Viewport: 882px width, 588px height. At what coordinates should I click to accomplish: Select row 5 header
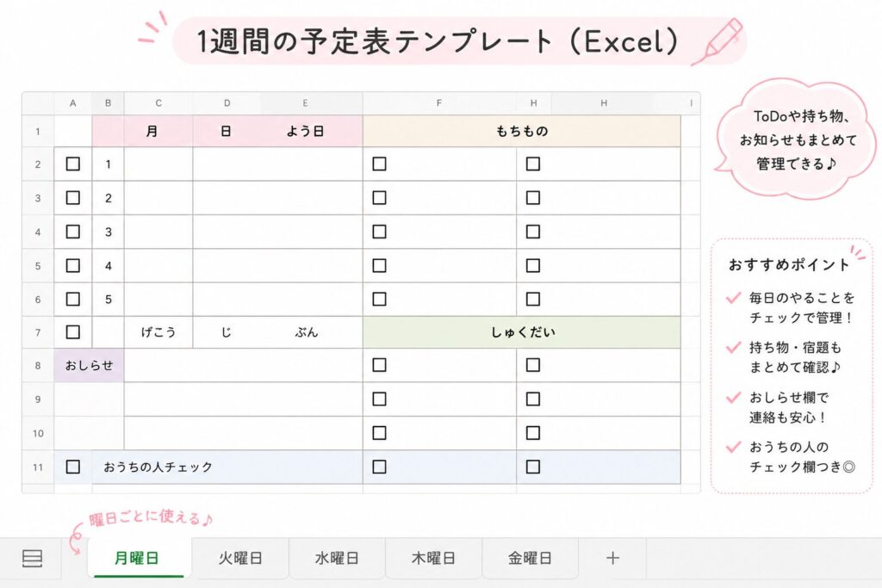[x=38, y=265]
